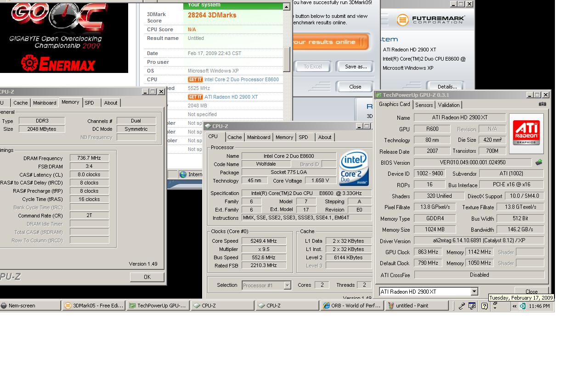Open 3DMark05 Free Edition taskbar button
This screenshot has width=588, height=390.
click(x=93, y=306)
